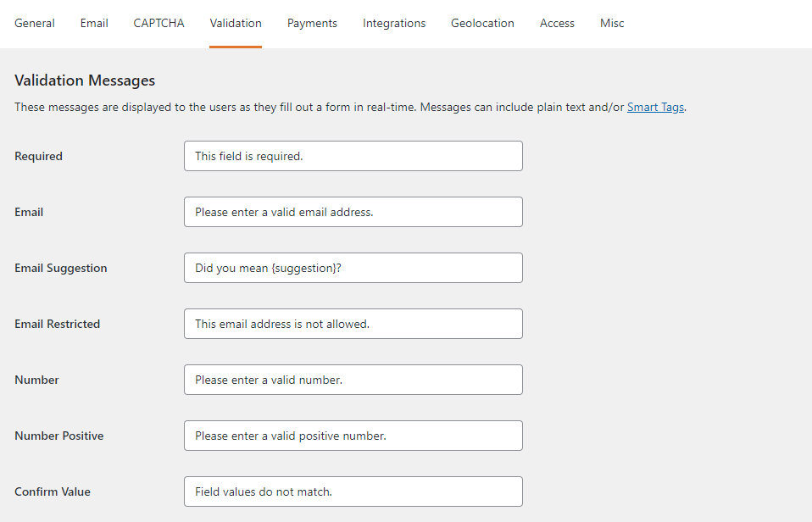
Task: Edit the 'This email address is not allowed.' input
Action: (x=353, y=324)
